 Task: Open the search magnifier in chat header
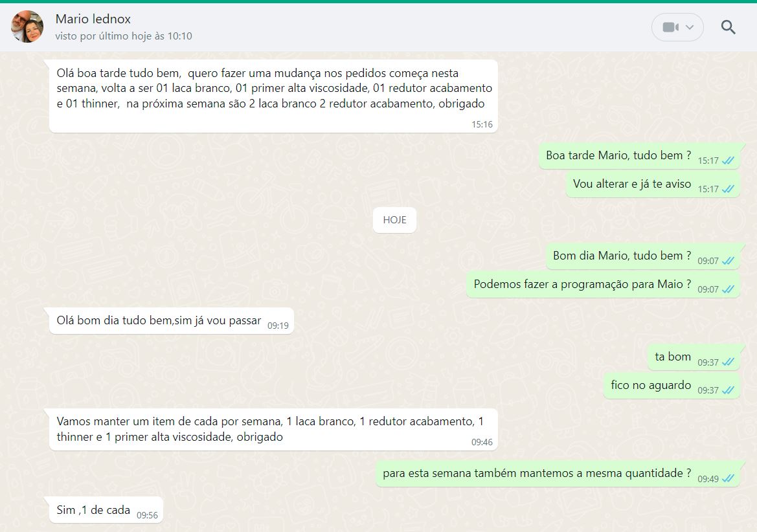(x=729, y=27)
